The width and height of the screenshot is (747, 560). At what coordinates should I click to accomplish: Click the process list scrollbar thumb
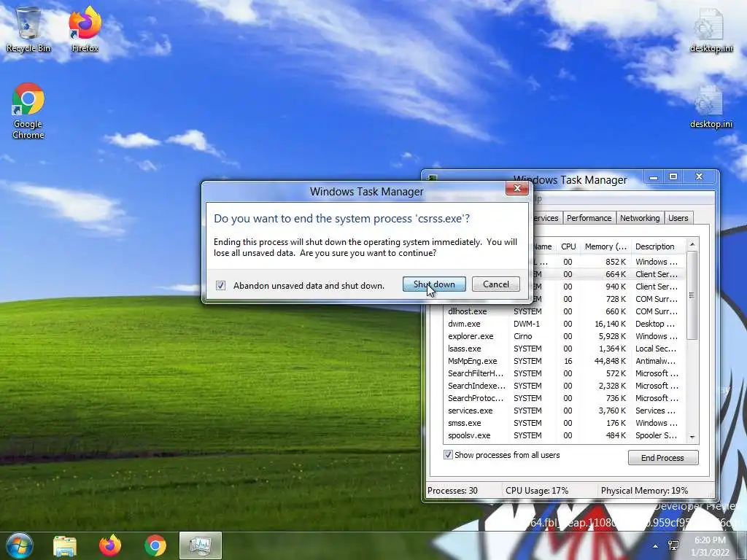coord(692,295)
